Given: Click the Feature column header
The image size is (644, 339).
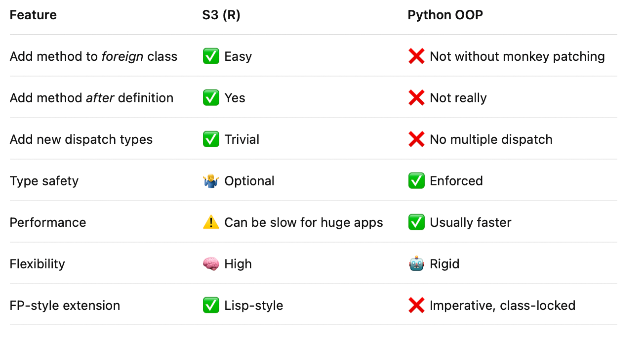Looking at the screenshot, I should click(x=33, y=15).
